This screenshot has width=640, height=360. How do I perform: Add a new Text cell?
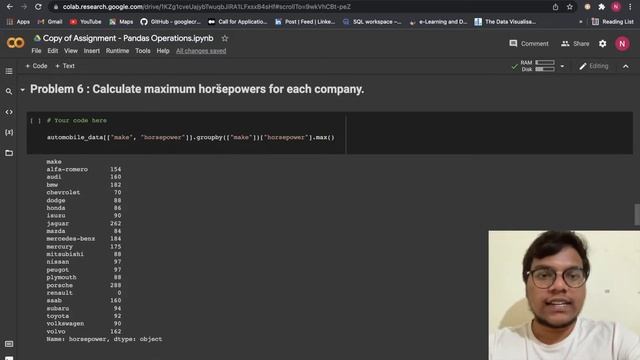coord(65,66)
